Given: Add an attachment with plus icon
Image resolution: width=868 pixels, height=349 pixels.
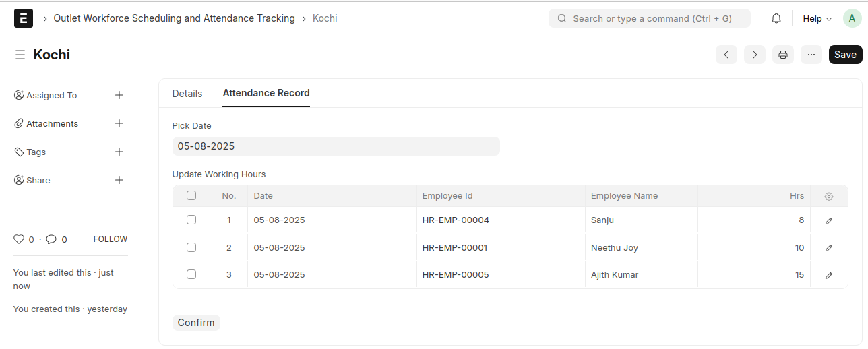Looking at the screenshot, I should tap(119, 123).
